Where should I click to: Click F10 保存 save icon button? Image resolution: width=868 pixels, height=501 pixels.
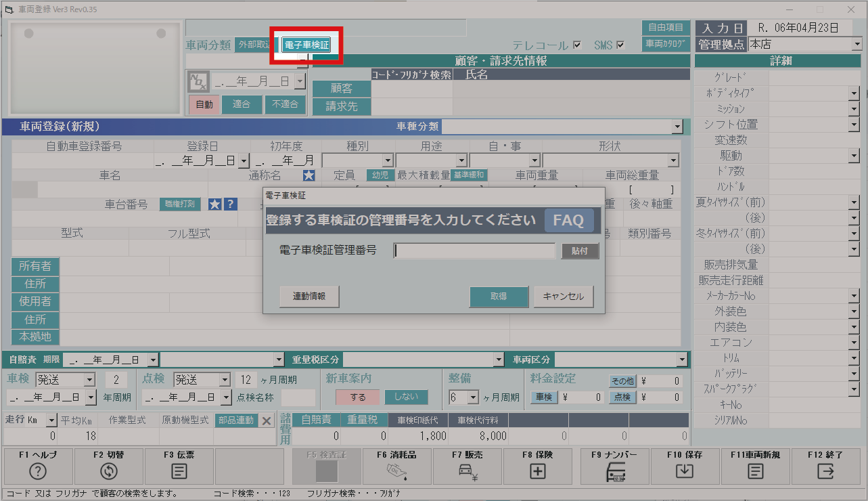[x=685, y=466]
